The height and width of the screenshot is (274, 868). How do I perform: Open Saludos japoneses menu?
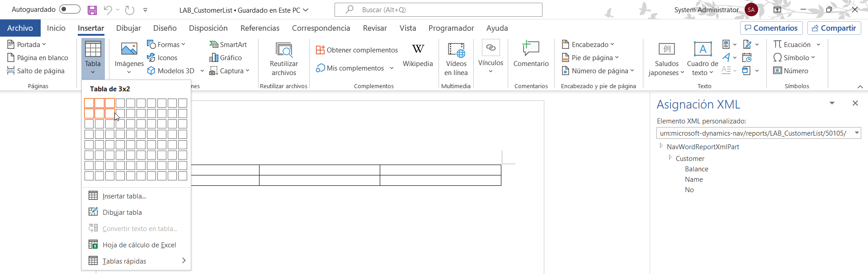[667, 59]
